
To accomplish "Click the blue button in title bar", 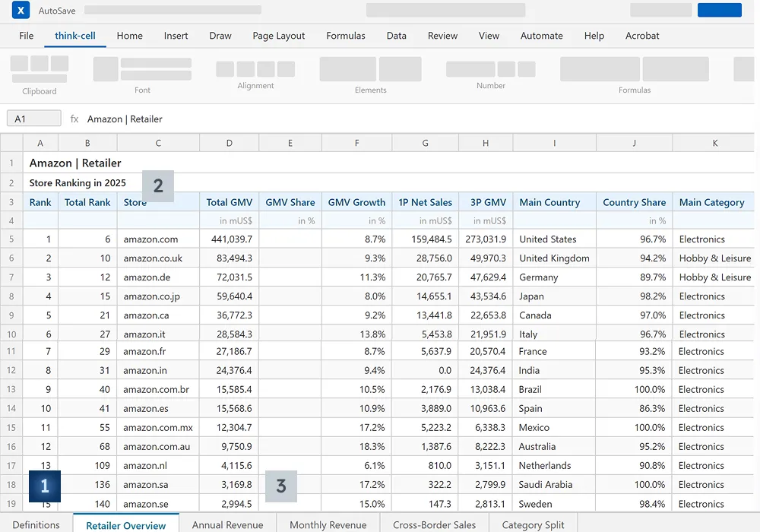I will pyautogui.click(x=719, y=10).
